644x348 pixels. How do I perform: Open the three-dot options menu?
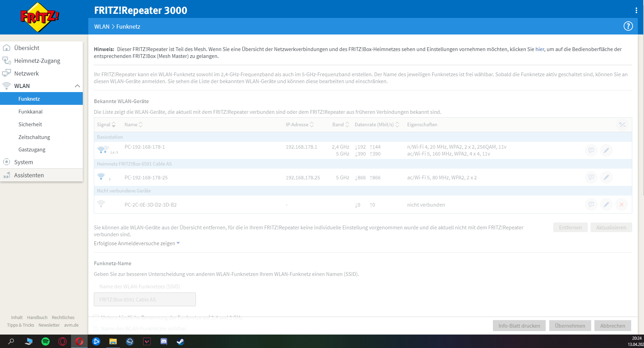[x=636, y=10]
